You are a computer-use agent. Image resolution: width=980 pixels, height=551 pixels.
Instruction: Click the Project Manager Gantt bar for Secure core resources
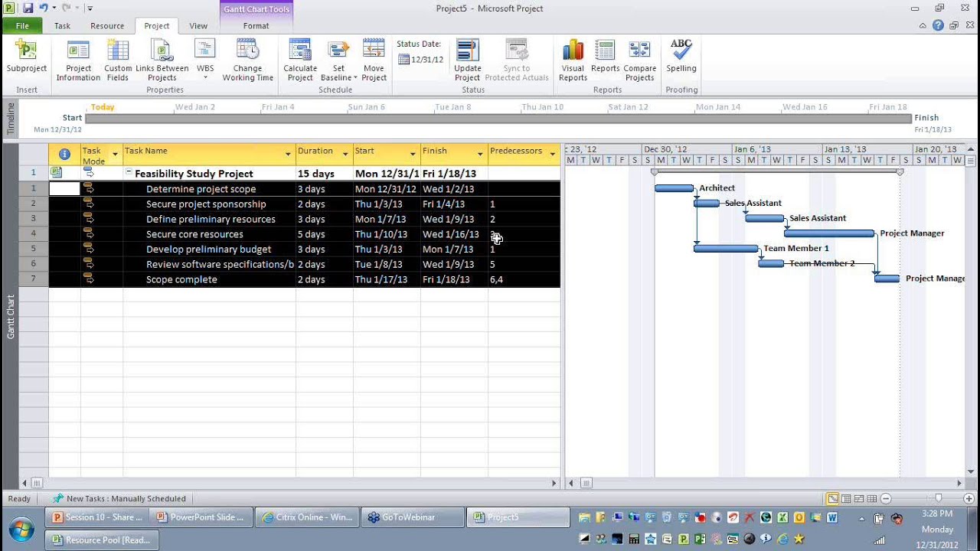click(x=829, y=233)
